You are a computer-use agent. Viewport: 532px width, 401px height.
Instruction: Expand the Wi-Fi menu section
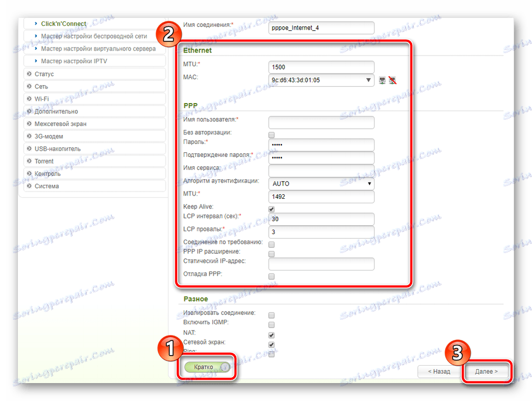point(95,99)
